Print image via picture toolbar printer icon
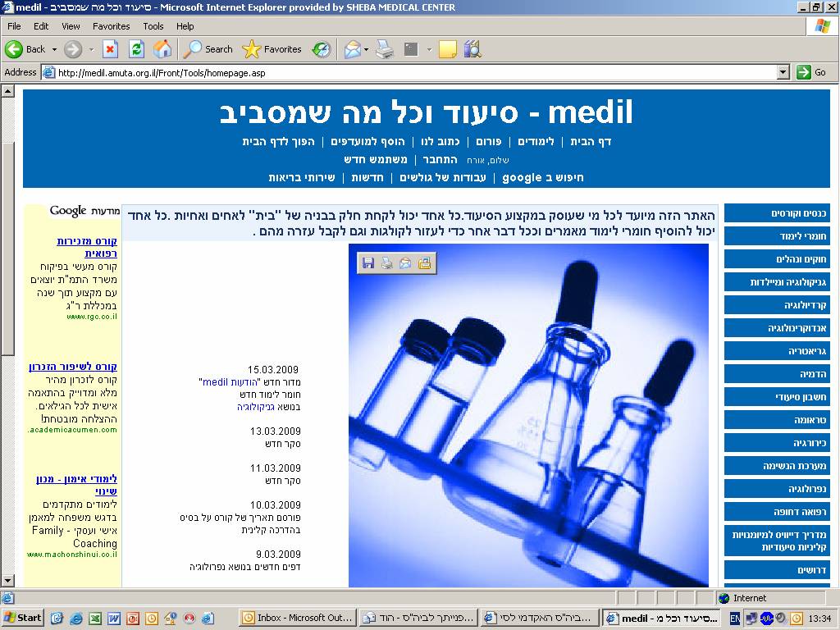Screen dimensions: 840x630 coord(387,263)
